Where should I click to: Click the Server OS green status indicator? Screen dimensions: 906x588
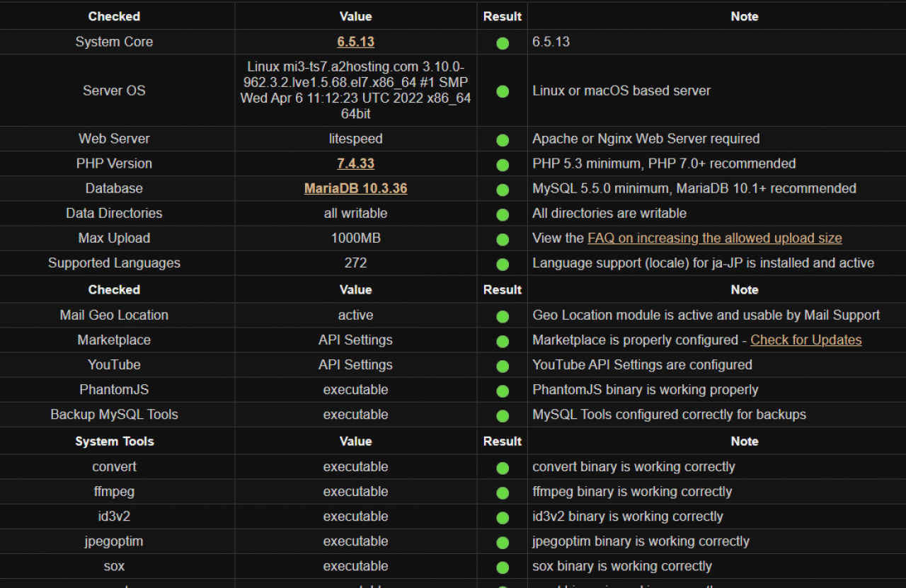point(503,91)
